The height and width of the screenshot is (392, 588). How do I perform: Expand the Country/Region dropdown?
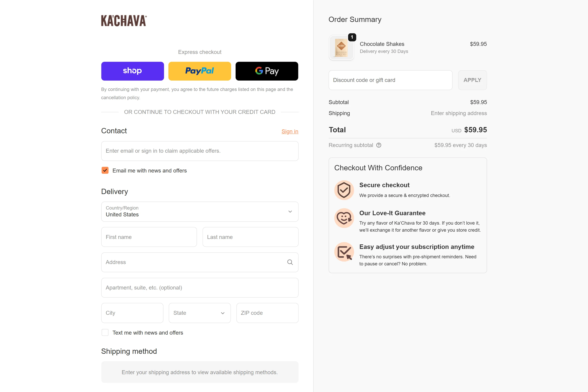click(200, 212)
